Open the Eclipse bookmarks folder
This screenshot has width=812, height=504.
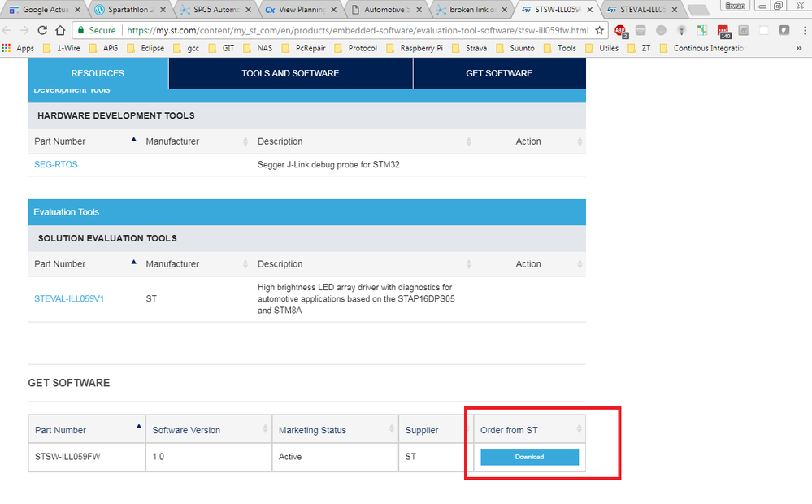point(146,48)
